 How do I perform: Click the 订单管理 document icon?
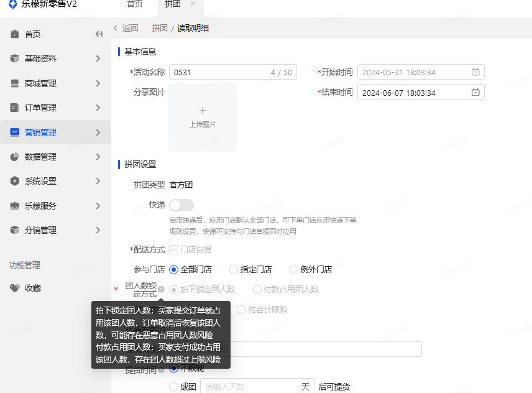[14, 108]
